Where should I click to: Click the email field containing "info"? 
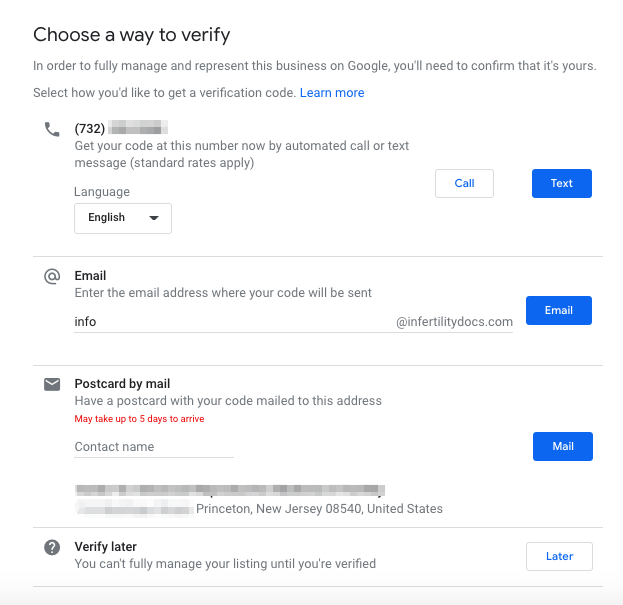point(230,322)
